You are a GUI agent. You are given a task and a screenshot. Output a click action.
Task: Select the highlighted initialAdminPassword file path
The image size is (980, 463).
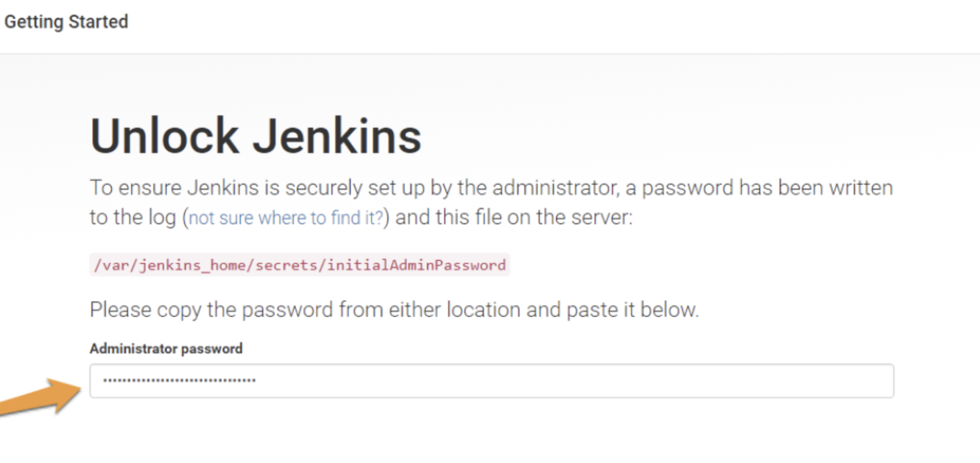point(299,264)
